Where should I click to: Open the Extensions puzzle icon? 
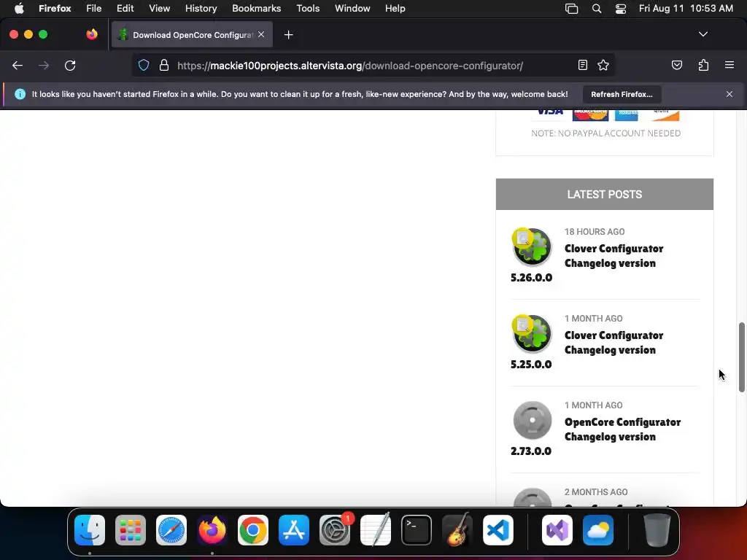[703, 65]
